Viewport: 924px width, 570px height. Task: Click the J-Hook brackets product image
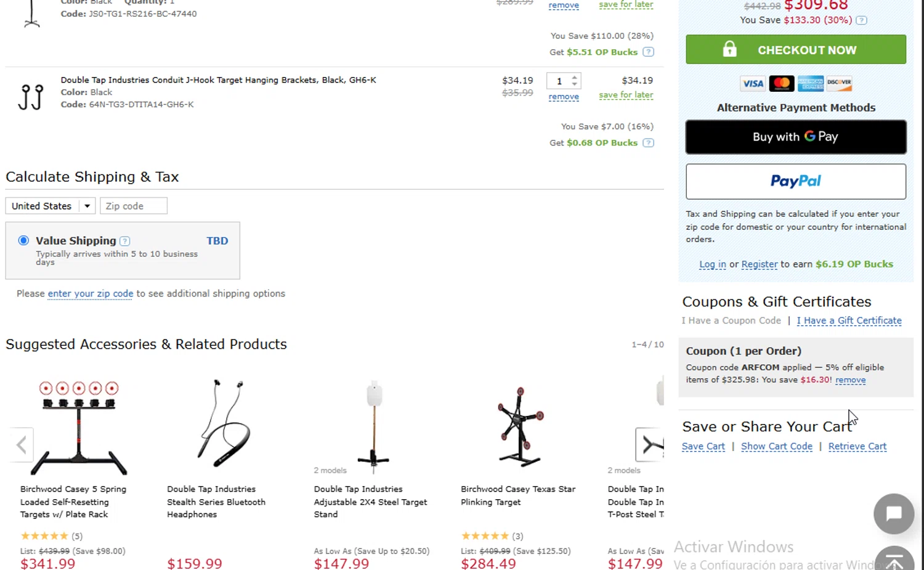point(31,97)
